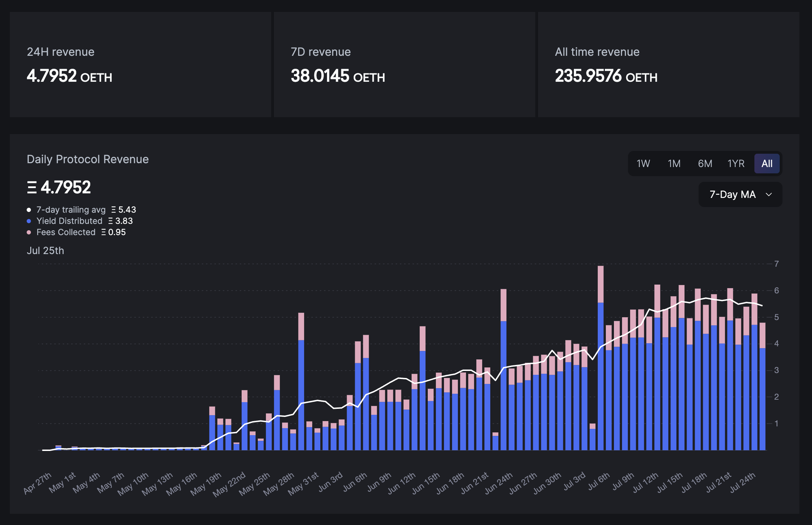Click the chevron beside 7-Day MA
The width and height of the screenshot is (812, 525).
point(769,194)
